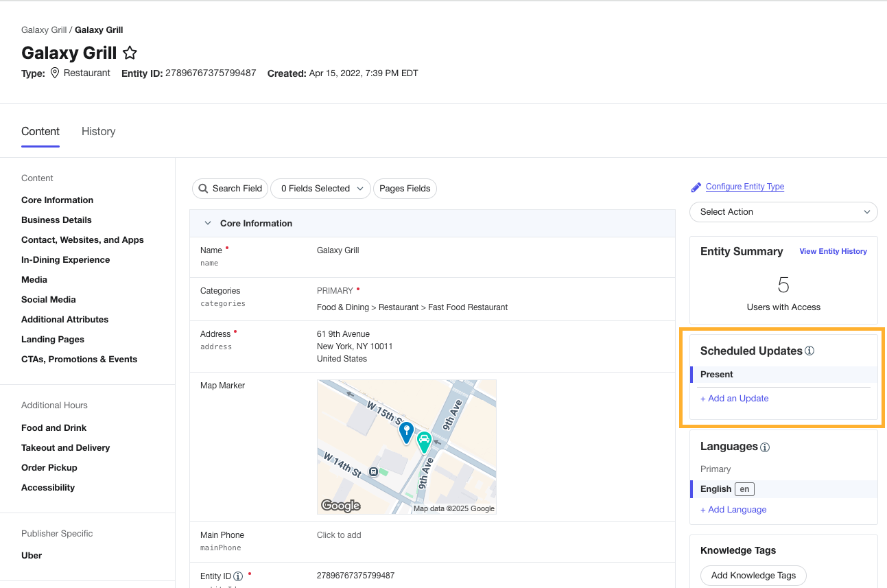Click the Scheduled Updates info icon
The width and height of the screenshot is (887, 588).
click(x=809, y=351)
